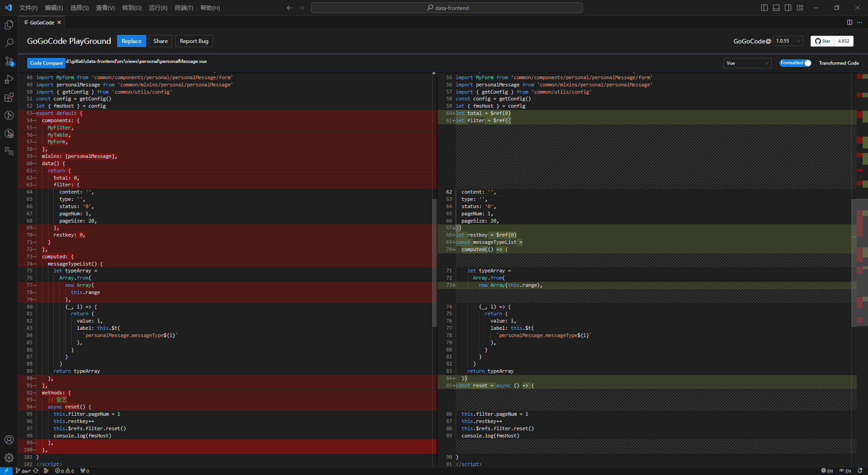Click 'let restkey = $ref(0)' in the right pane

(x=486, y=235)
